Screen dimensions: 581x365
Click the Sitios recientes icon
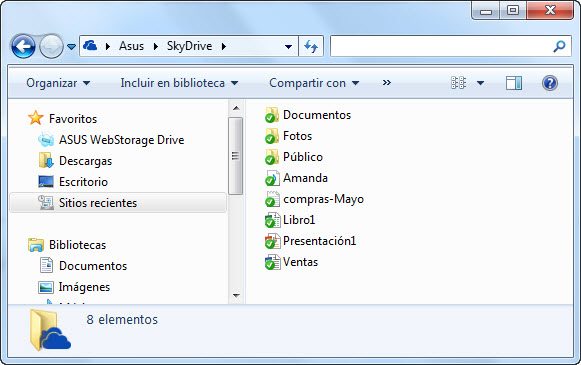click(46, 202)
